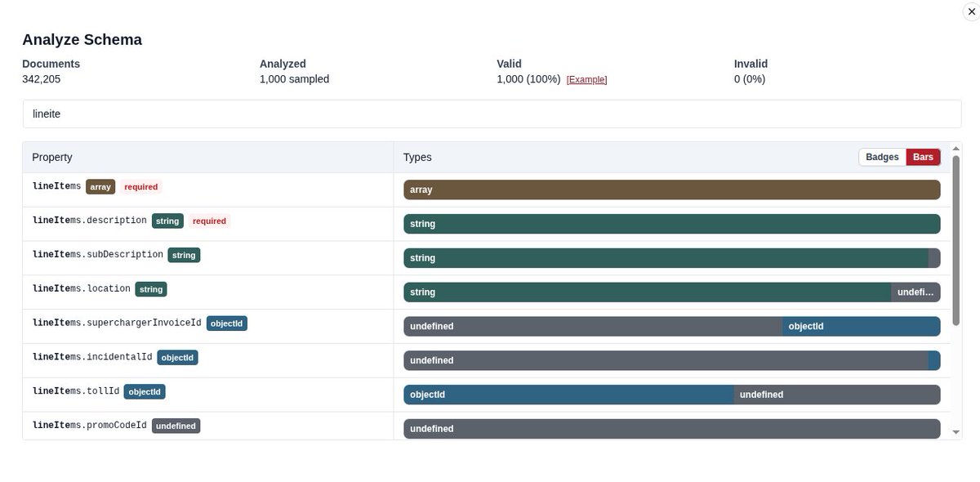Screen dimensions: 980x482
Task: Select the Bars view toggle
Action: (x=924, y=157)
